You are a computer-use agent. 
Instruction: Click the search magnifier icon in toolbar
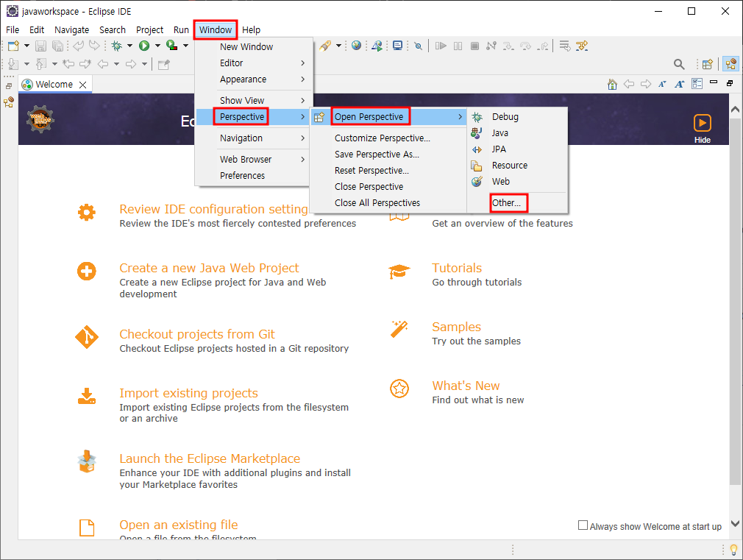point(679,64)
